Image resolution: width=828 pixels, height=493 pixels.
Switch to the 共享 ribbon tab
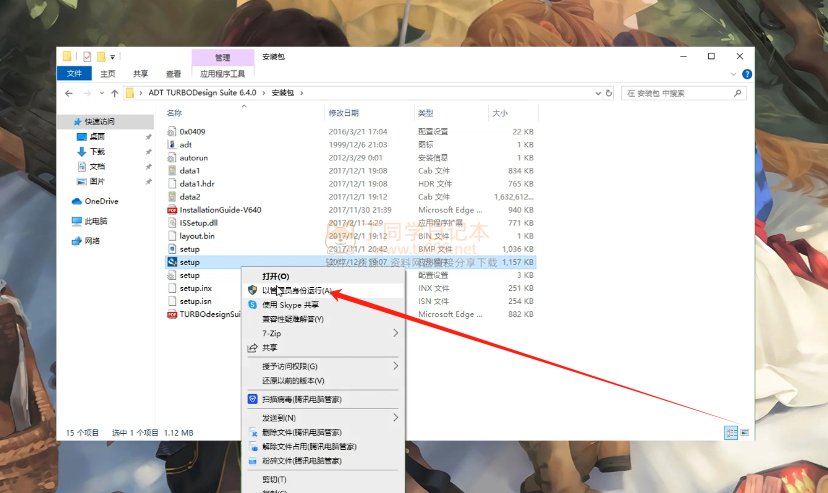(140, 74)
